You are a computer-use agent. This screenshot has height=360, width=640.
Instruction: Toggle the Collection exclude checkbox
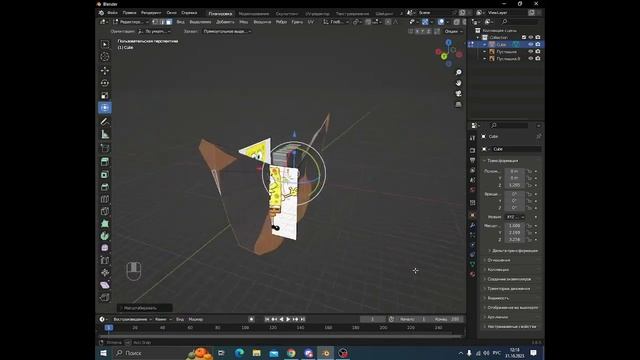524,37
